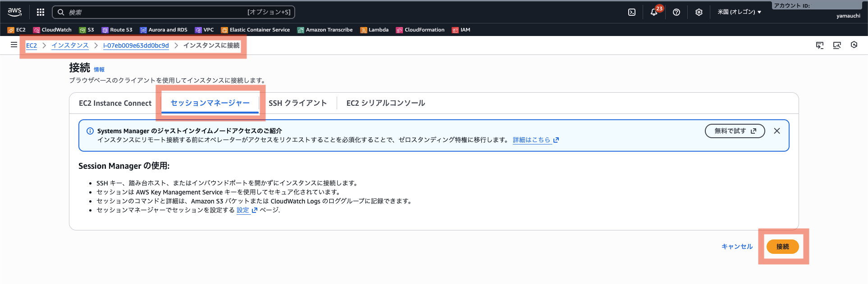Open the settings gear in top bar
The height and width of the screenshot is (284, 868).
coord(699,12)
